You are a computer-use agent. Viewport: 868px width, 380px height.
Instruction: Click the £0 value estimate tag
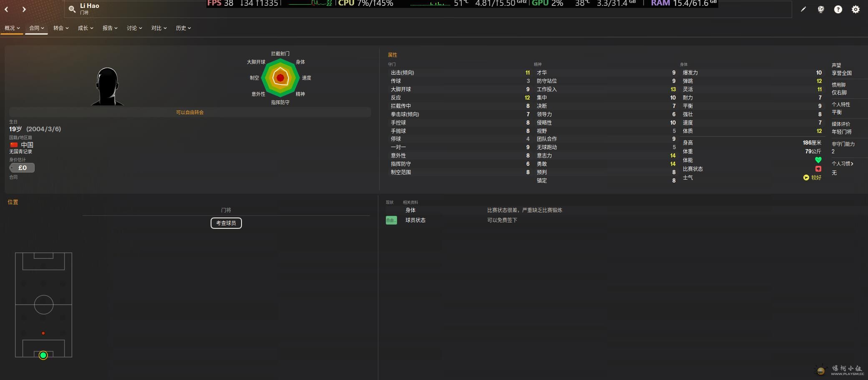[x=22, y=167]
